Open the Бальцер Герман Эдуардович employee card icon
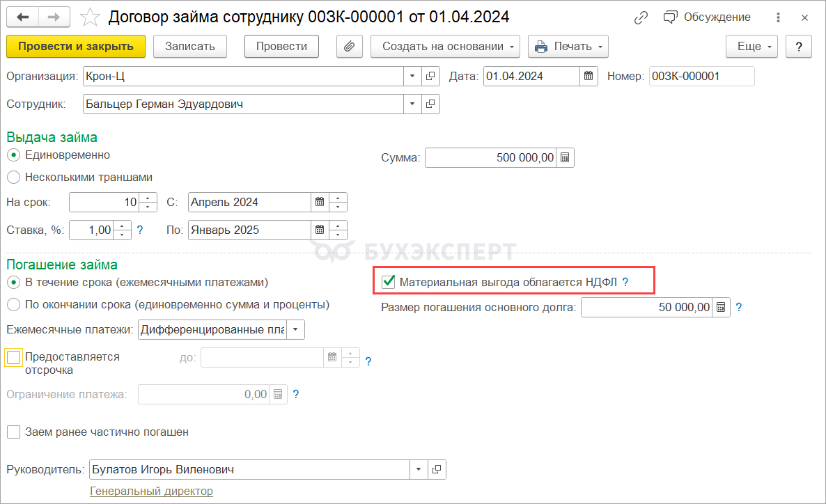826x504 pixels. 430,104
